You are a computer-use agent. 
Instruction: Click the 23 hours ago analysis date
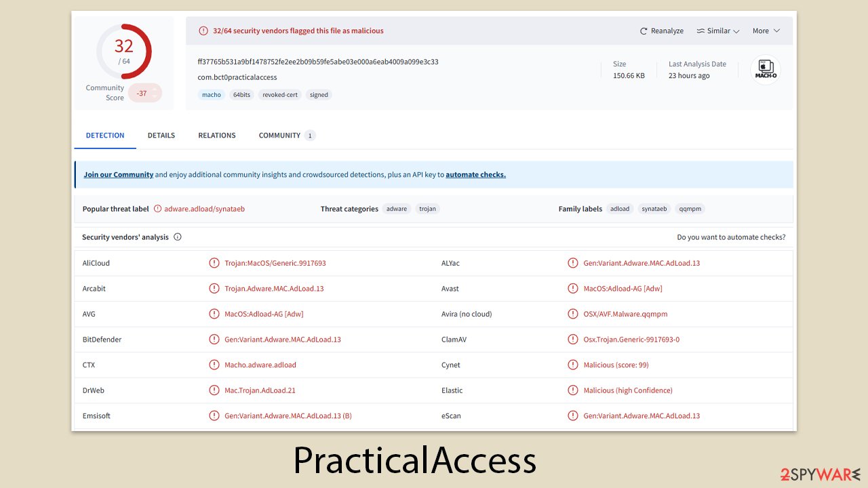point(689,75)
